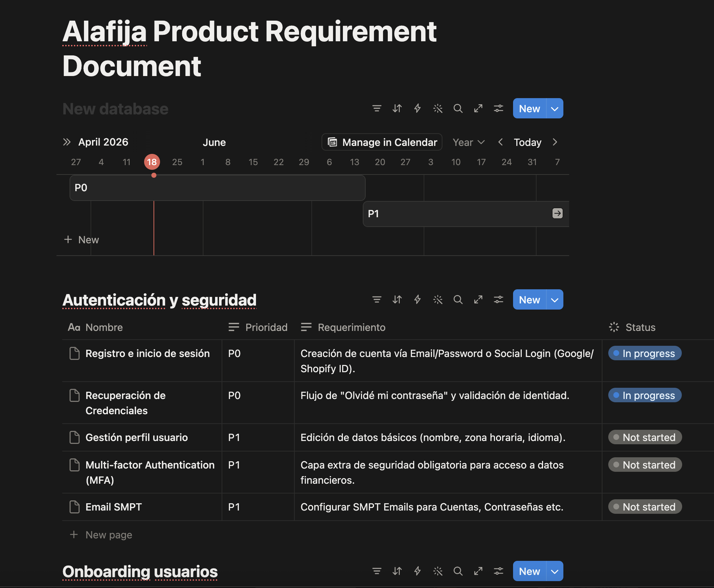The width and height of the screenshot is (714, 588).
Task: Open automations for Autenticación y seguridad
Action: [417, 299]
